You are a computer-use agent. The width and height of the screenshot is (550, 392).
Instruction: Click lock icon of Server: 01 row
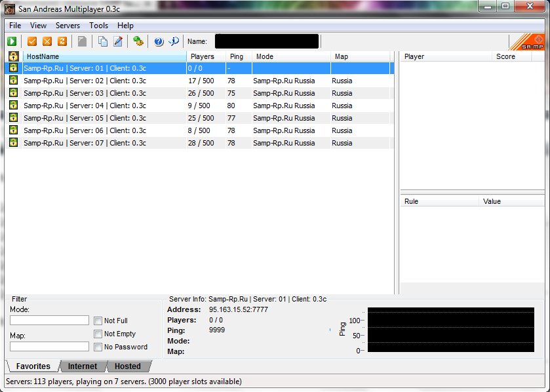[x=13, y=68]
